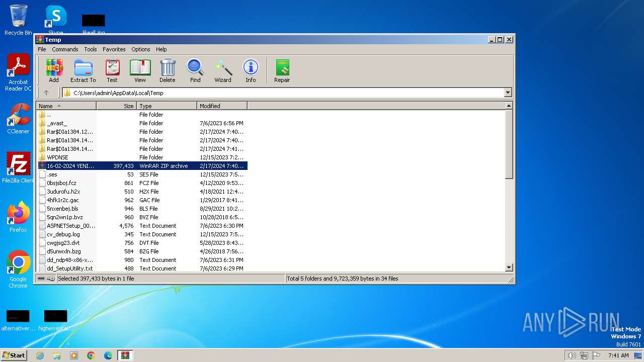644x362 pixels.
Task: Sort by Type column header
Action: 167,106
